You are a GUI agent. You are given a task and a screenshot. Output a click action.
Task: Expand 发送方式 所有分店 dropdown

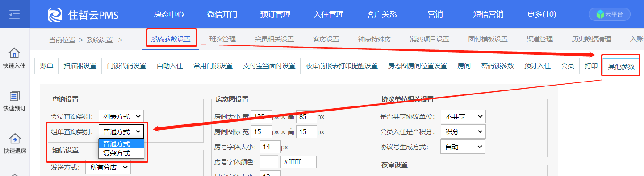pyautogui.click(x=108, y=168)
